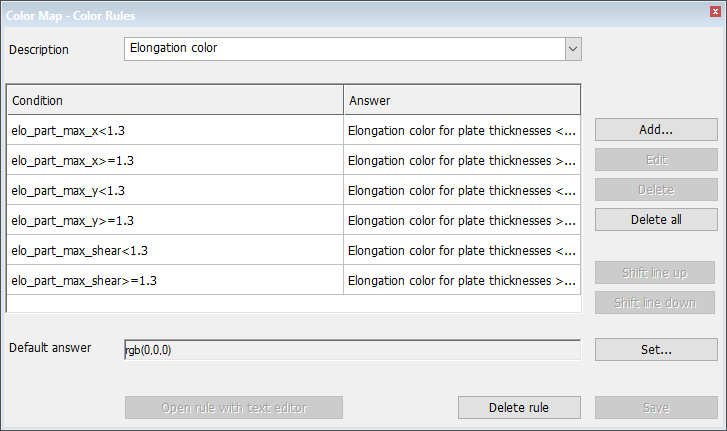Viewport: 727px width, 431px height.
Task: Click the answer cell for elo_part_max_y<1.3
Action: 462,190
